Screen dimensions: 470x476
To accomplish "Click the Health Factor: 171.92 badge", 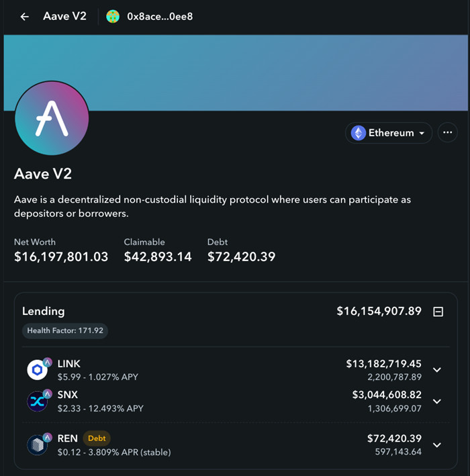I will click(x=65, y=330).
